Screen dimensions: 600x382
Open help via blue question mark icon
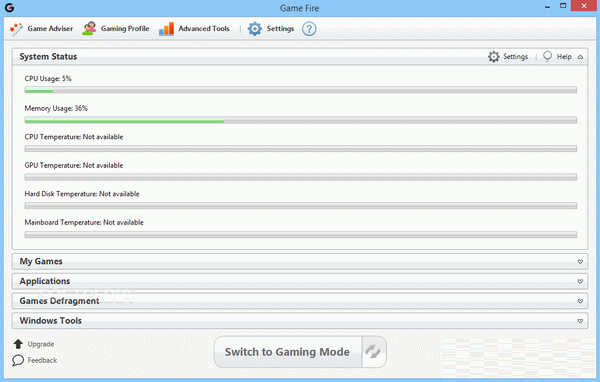(309, 29)
